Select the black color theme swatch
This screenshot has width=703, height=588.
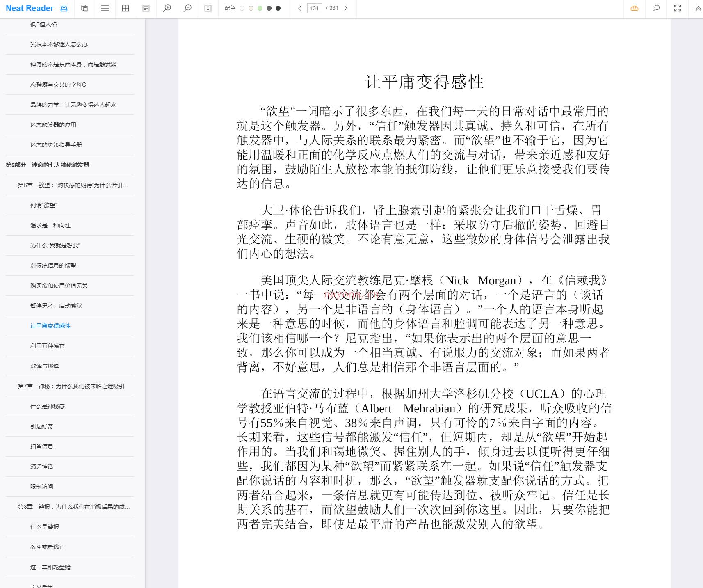coord(278,8)
